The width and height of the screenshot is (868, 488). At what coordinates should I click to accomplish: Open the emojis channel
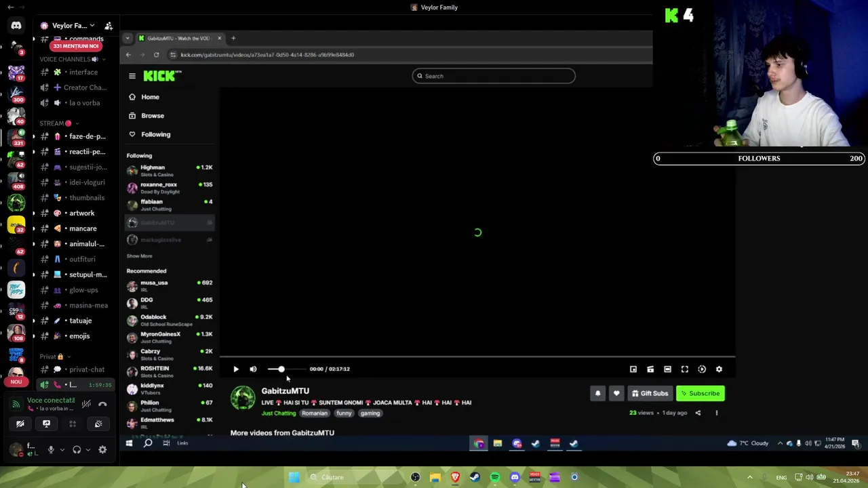tap(76, 336)
